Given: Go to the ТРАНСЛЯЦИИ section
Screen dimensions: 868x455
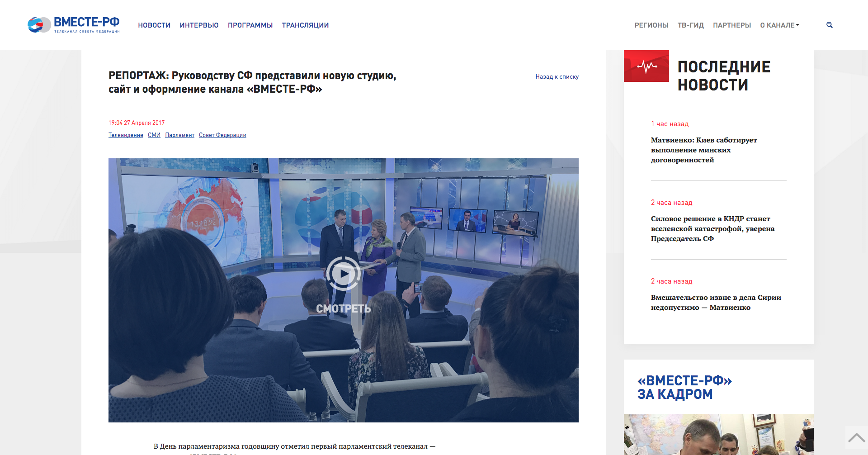Looking at the screenshot, I should (305, 25).
